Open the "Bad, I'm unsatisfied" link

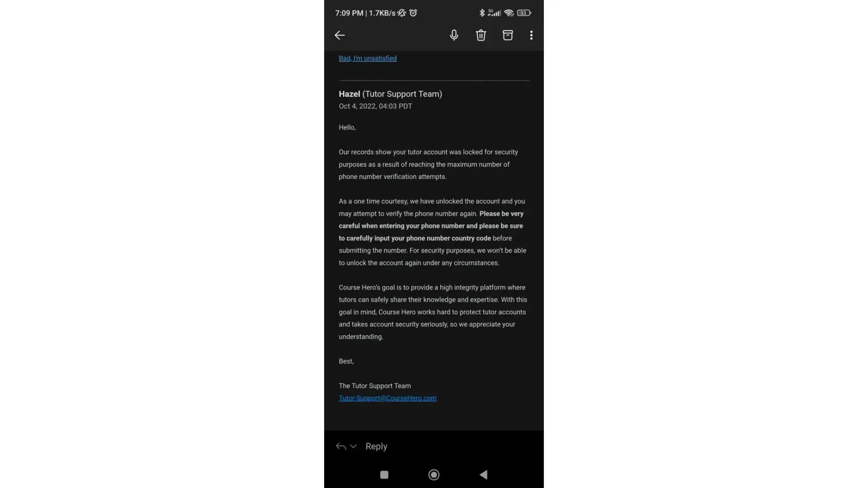tap(368, 58)
